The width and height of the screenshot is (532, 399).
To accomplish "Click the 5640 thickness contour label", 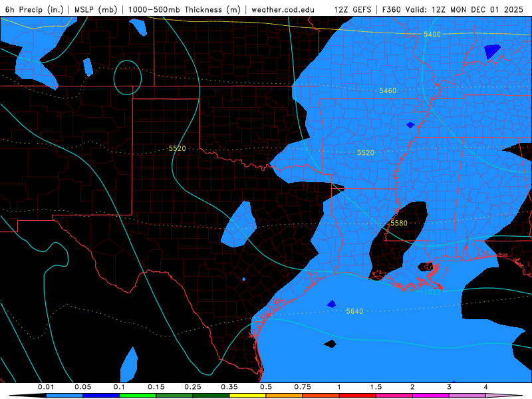I will pyautogui.click(x=354, y=311).
